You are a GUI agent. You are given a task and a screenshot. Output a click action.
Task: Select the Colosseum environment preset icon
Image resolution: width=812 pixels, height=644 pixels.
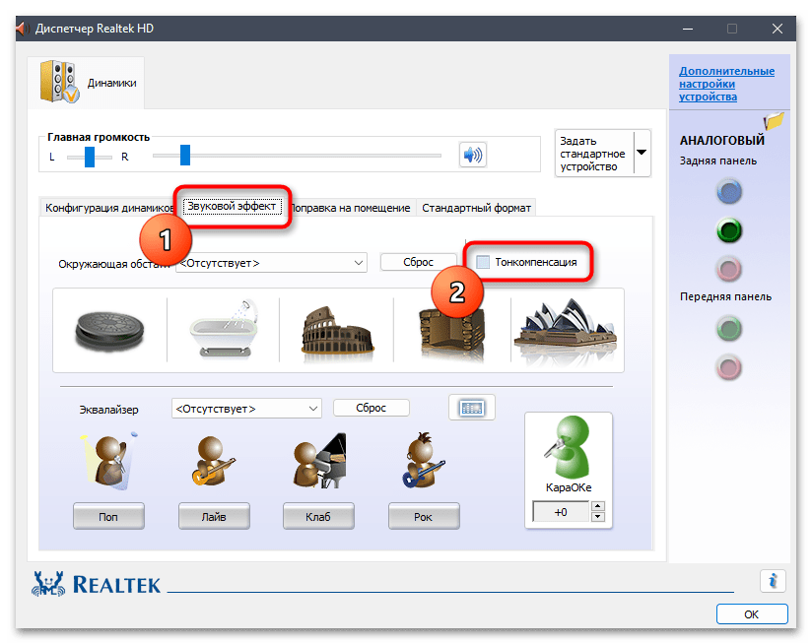click(x=337, y=332)
